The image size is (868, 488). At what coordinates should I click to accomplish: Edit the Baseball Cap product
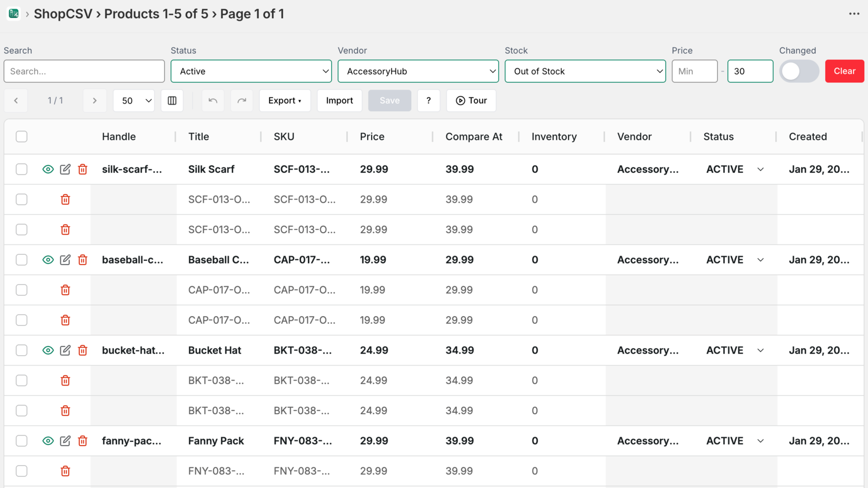tap(65, 260)
